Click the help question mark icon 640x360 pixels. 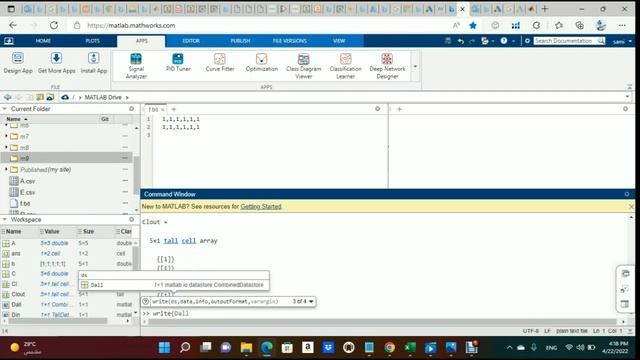click(x=504, y=41)
